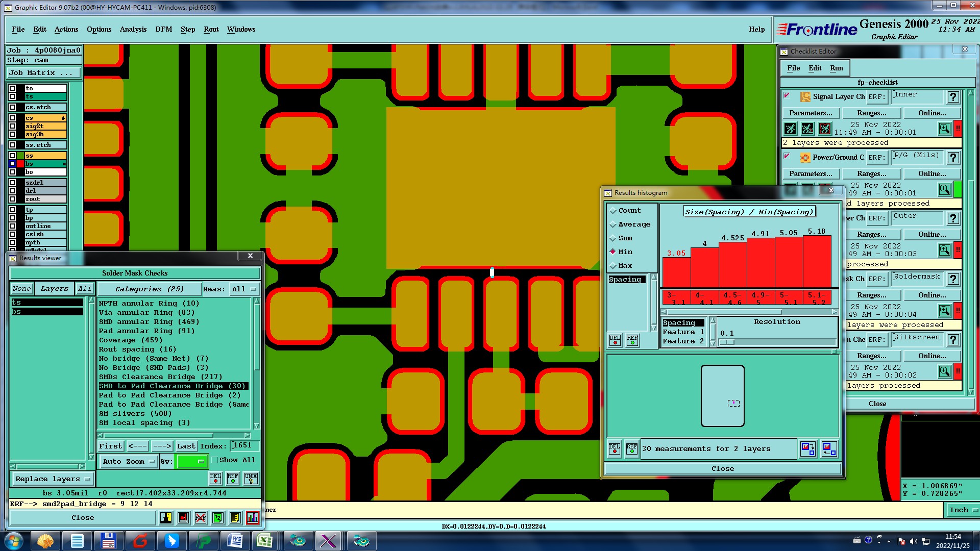
Task: Open the Auto Zoom dropdown
Action: pos(128,462)
